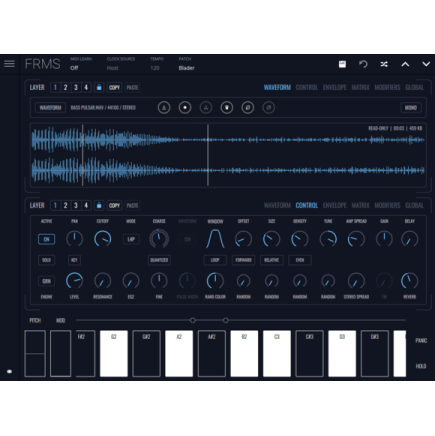Open MODIFIERS tab in the knobs panel

[387, 205]
